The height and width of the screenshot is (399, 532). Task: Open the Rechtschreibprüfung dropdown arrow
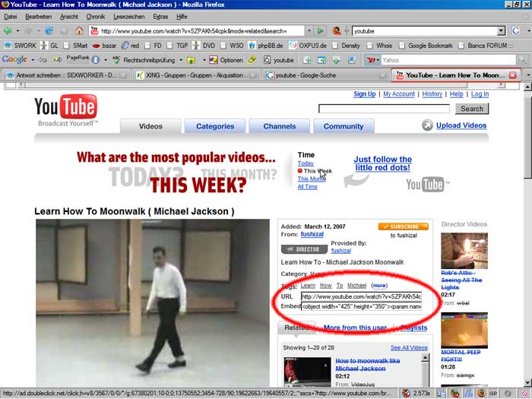click(x=181, y=60)
